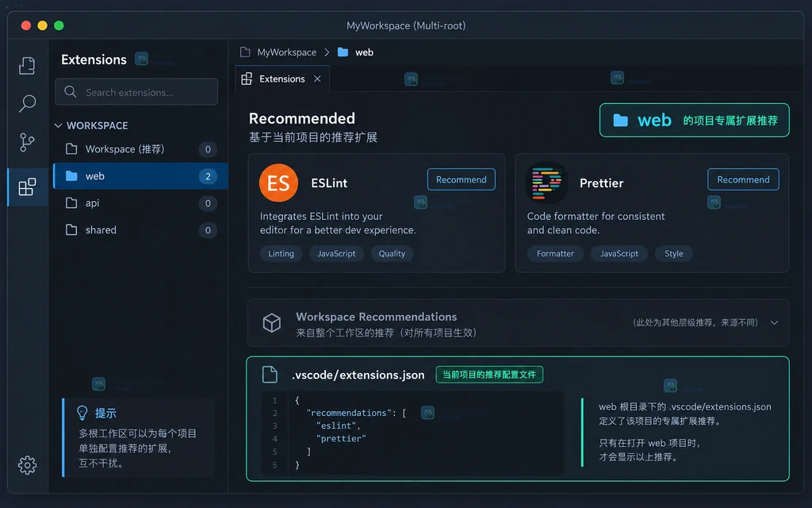Click the Quality tag on ESLint
Screen dimensions: 812x508
click(392, 253)
